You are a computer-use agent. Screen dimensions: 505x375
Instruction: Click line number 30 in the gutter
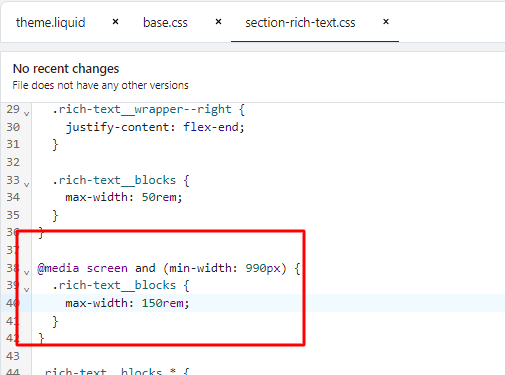click(x=13, y=127)
